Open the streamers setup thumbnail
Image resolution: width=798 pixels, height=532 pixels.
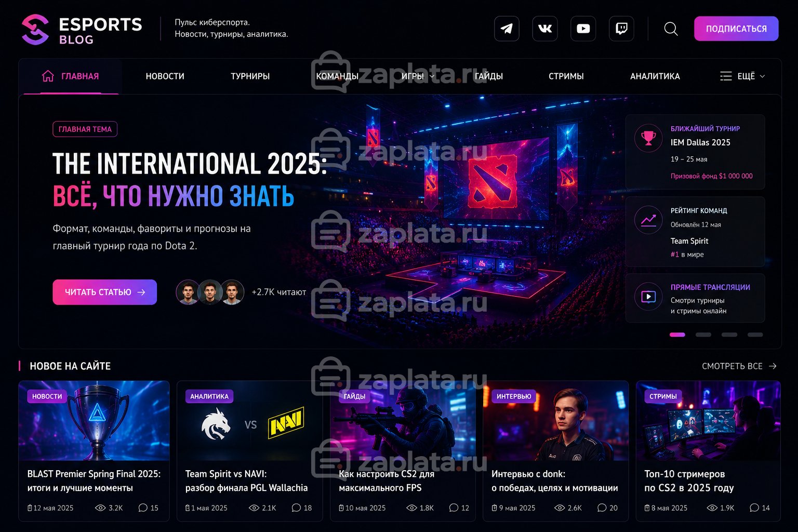[708, 421]
